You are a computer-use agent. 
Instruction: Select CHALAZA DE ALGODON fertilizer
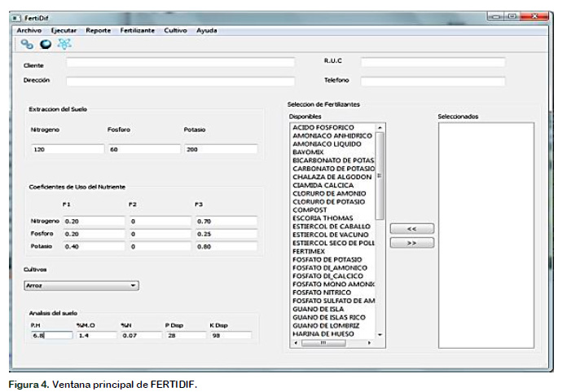[332, 177]
